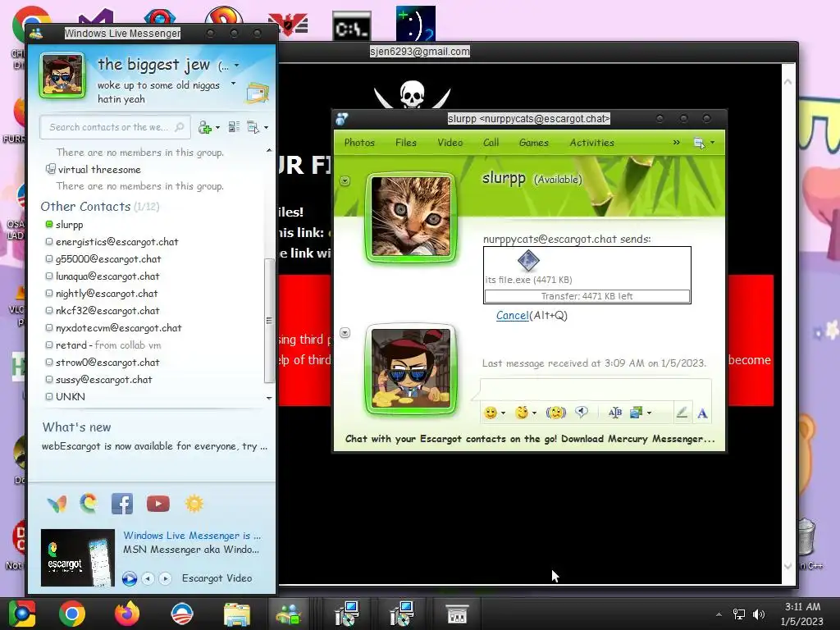Click the email inbox icon near status
Screen dimensions: 840x630
pos(258,93)
